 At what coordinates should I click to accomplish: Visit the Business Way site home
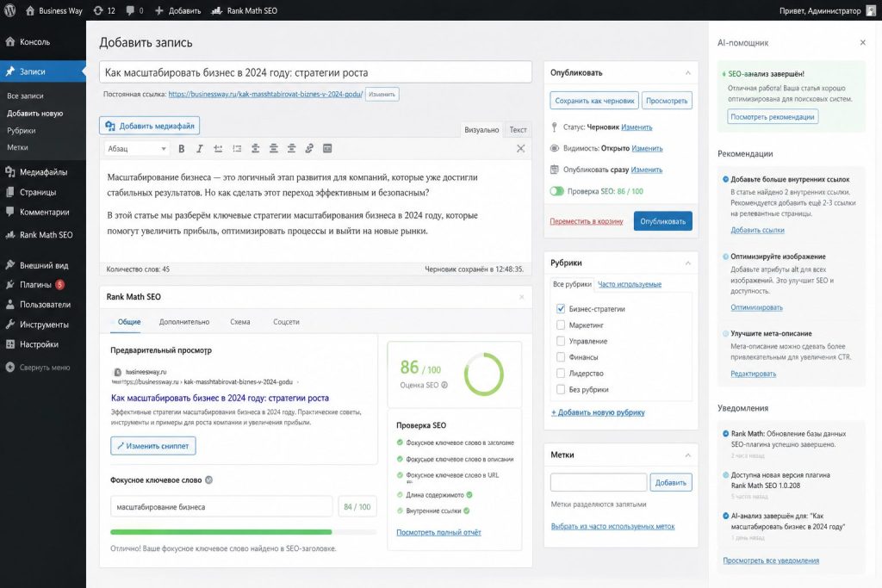pyautogui.click(x=54, y=10)
